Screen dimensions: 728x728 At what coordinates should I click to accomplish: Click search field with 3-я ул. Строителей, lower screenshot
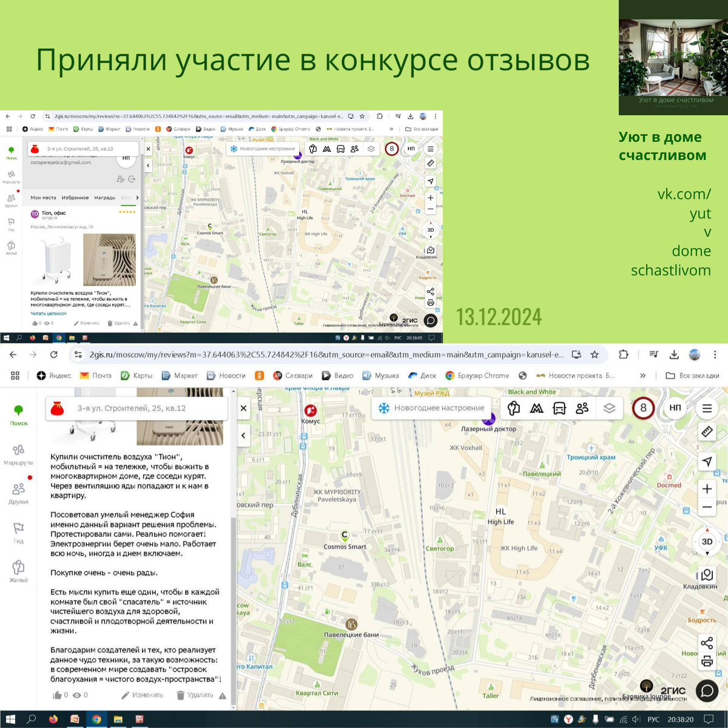[136, 408]
